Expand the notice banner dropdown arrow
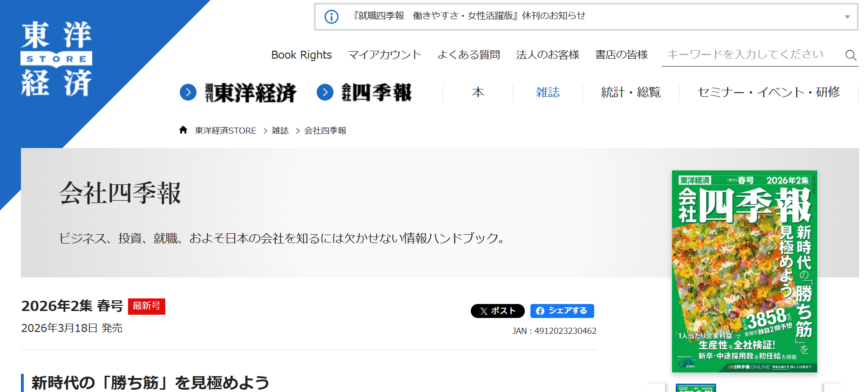The height and width of the screenshot is (392, 868). (x=847, y=17)
